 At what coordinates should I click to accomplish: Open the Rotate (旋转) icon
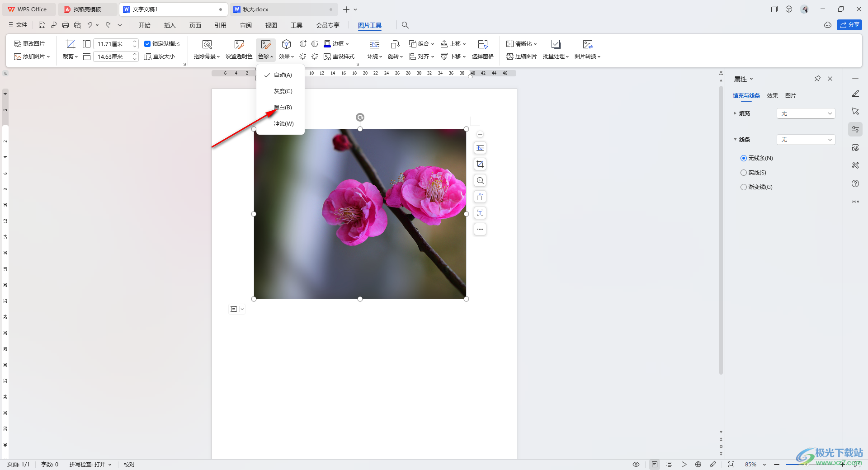[x=395, y=44]
